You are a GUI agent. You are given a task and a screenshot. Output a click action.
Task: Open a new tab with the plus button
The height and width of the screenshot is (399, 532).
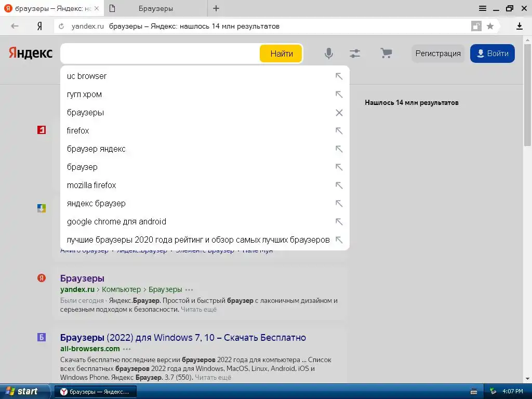216,8
